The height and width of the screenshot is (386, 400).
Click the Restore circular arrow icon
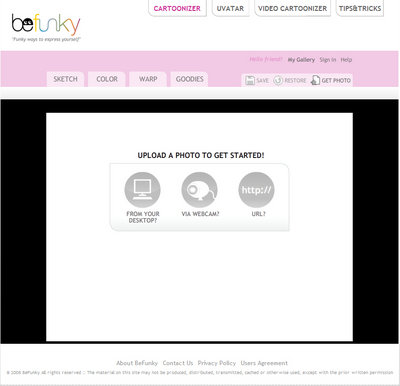(278, 80)
